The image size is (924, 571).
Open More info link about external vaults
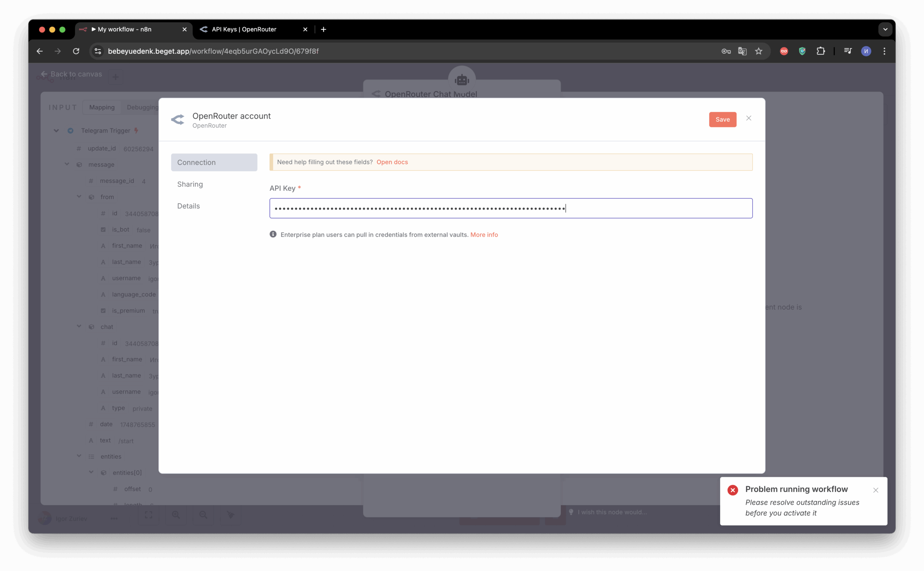pos(484,234)
